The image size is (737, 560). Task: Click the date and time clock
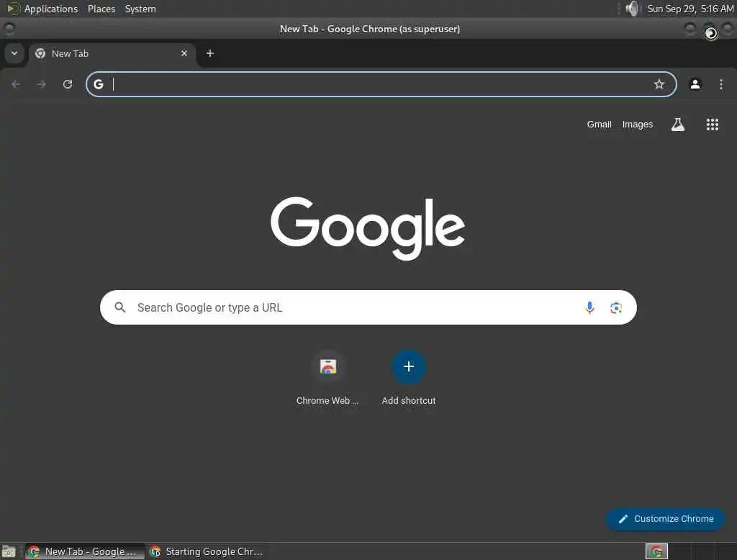[x=690, y=9]
